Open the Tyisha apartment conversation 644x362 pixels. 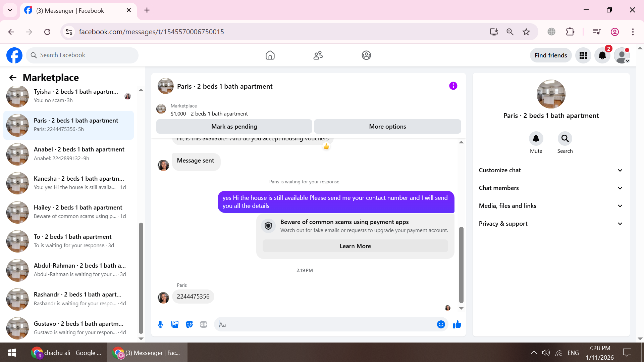[x=69, y=96]
